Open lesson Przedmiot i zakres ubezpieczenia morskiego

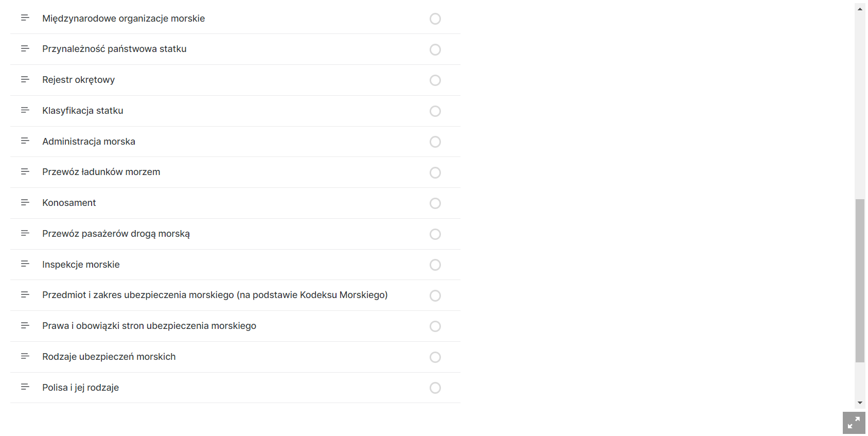(215, 295)
